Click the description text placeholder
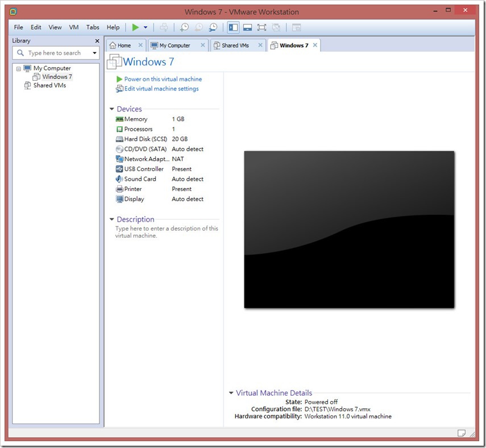This screenshot has height=448, width=486. click(x=167, y=232)
